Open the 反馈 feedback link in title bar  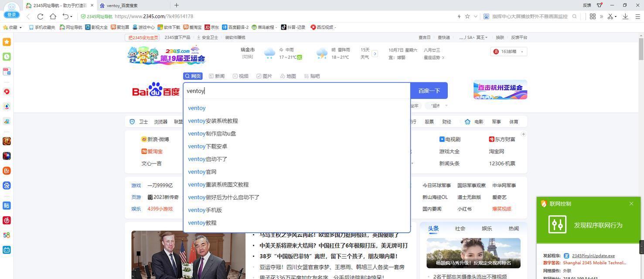[x=587, y=5]
